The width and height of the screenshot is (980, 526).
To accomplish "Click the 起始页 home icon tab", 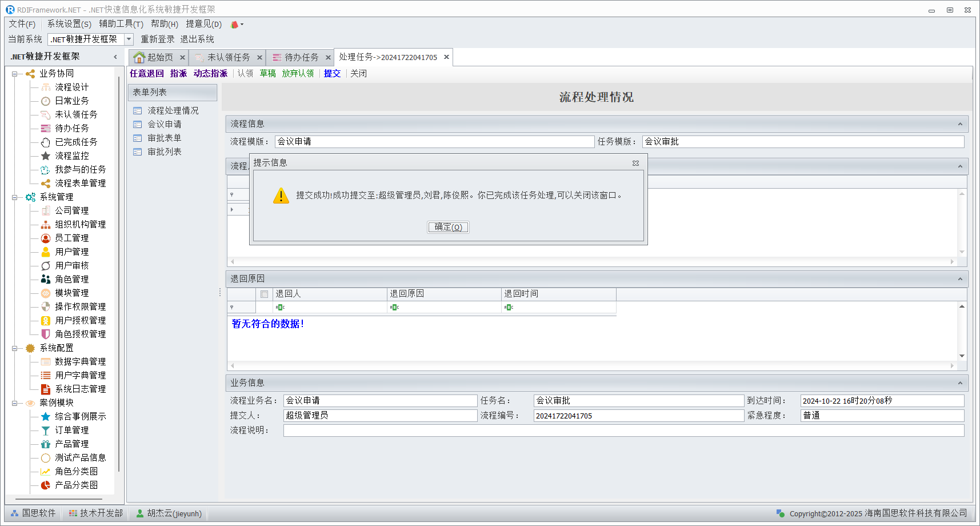I will [139, 58].
